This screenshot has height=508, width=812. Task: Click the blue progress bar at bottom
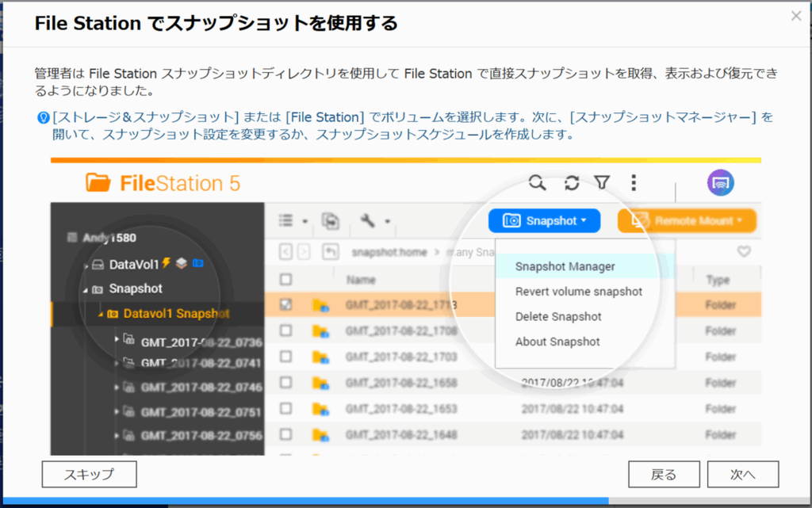tap(317, 502)
